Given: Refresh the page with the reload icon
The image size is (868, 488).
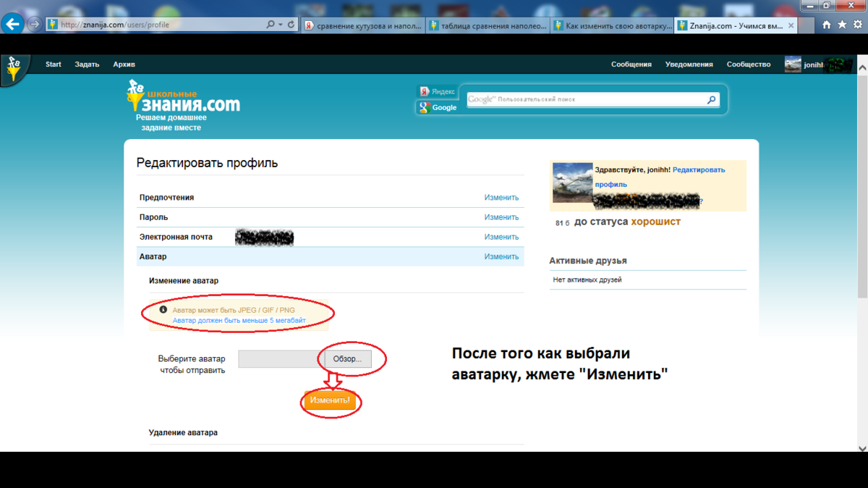Looking at the screenshot, I should point(291,24).
